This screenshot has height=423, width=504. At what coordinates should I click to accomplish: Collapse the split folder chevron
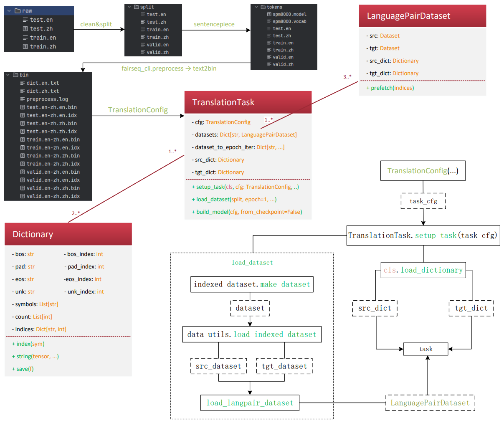coord(129,7)
